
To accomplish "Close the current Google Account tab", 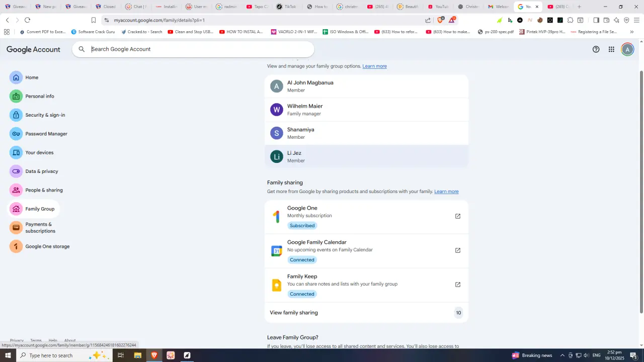I will [537, 7].
